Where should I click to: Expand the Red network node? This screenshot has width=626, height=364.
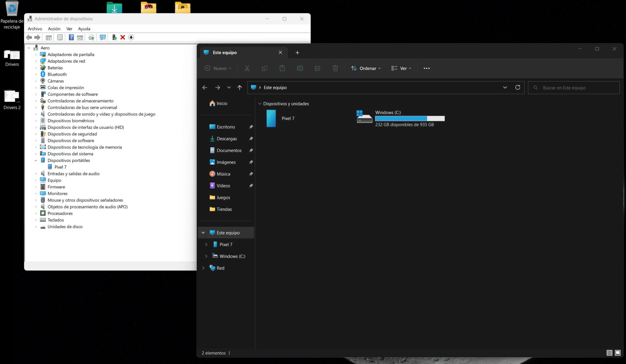(203, 268)
